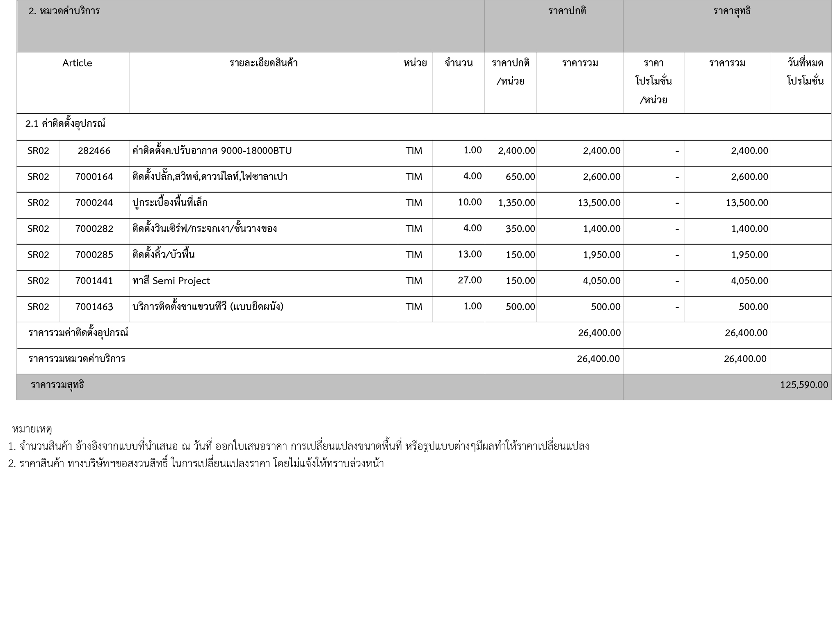Click the ราคาสุทธิ header cell
This screenshot has height=630, width=840.
(732, 11)
